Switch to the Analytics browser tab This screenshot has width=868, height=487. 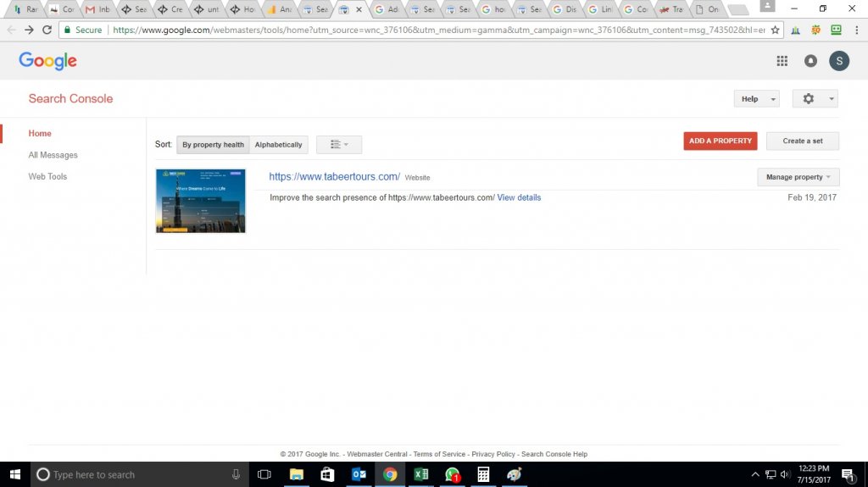280,9
